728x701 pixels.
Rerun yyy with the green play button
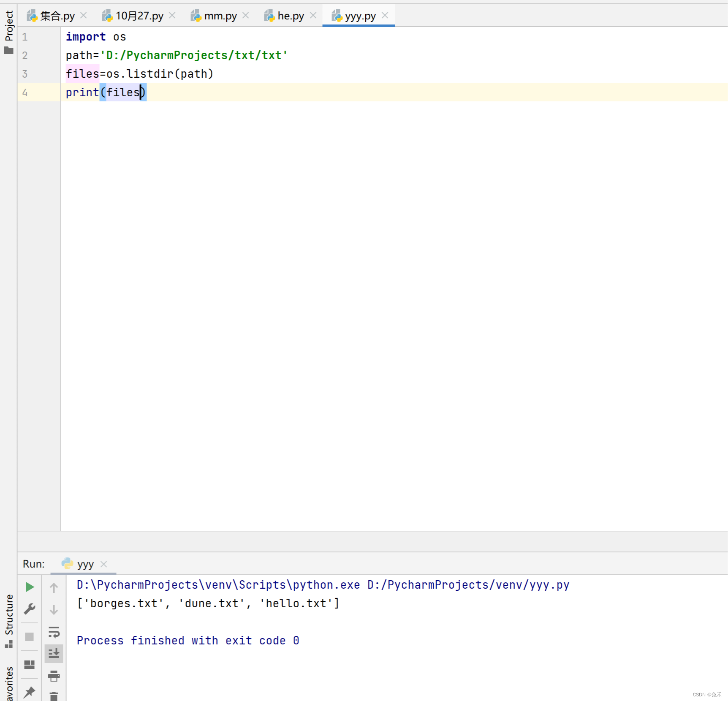pyautogui.click(x=30, y=587)
